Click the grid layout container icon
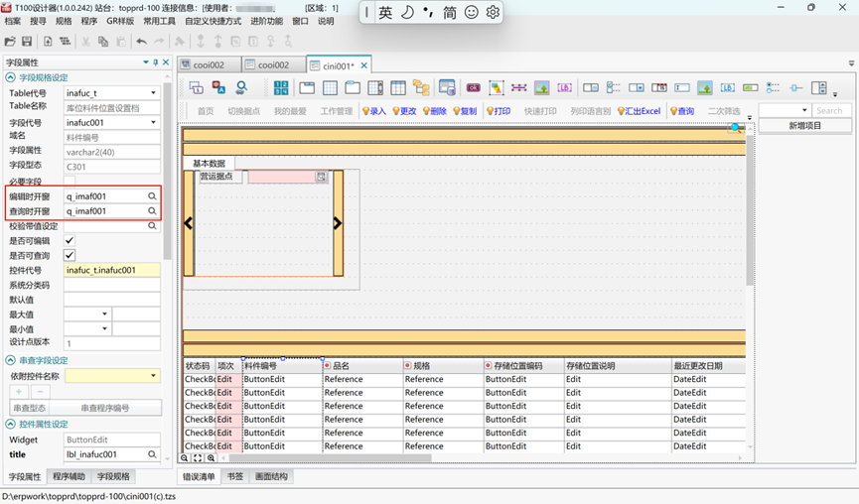This screenshot has height=504, width=859. (330, 87)
